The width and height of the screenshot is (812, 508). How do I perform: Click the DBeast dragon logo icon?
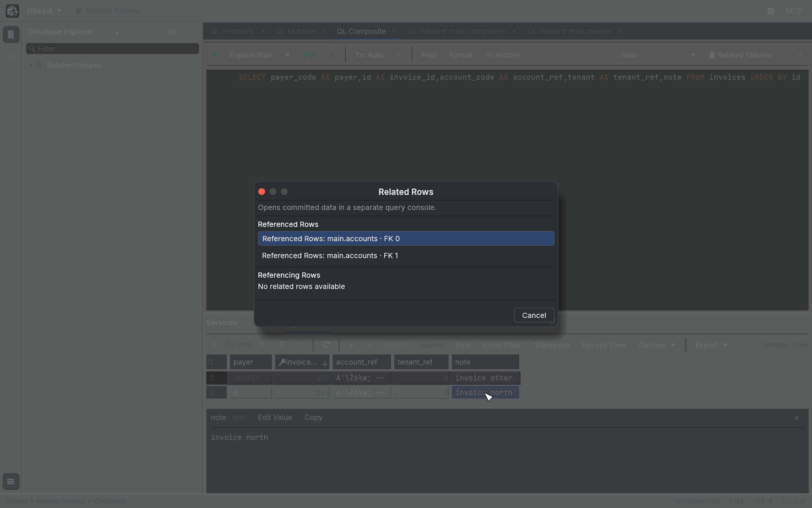coord(12,11)
